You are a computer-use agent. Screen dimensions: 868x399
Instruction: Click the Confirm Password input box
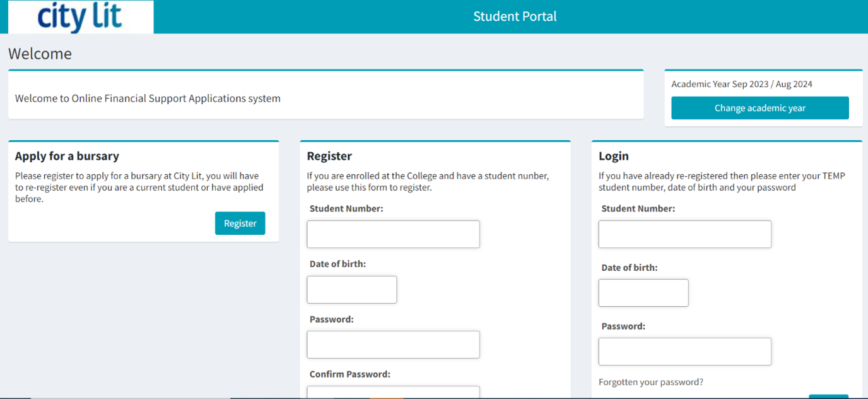pyautogui.click(x=393, y=393)
